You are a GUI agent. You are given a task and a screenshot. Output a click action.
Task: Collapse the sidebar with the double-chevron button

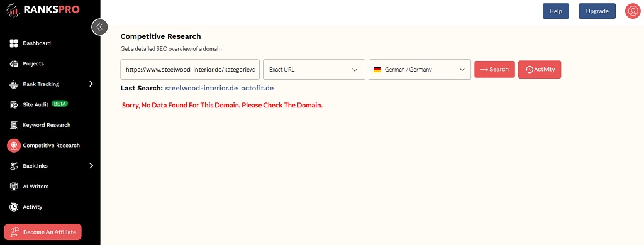[99, 27]
